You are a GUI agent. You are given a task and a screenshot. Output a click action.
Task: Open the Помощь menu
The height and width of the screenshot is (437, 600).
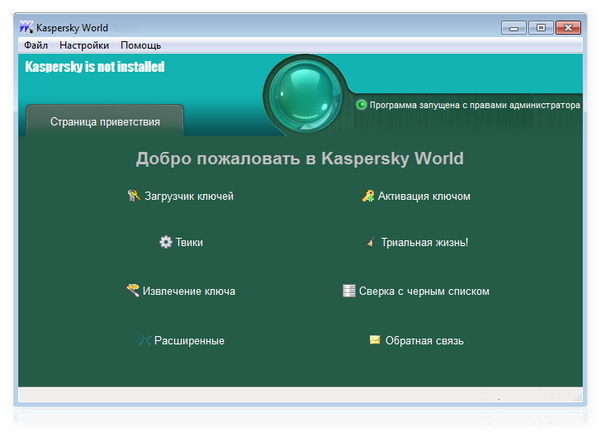[140, 46]
